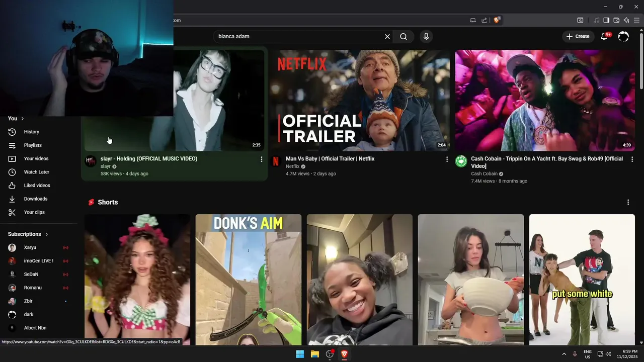
Task: Click the Cash Cobain channel avatar
Action: (461, 161)
